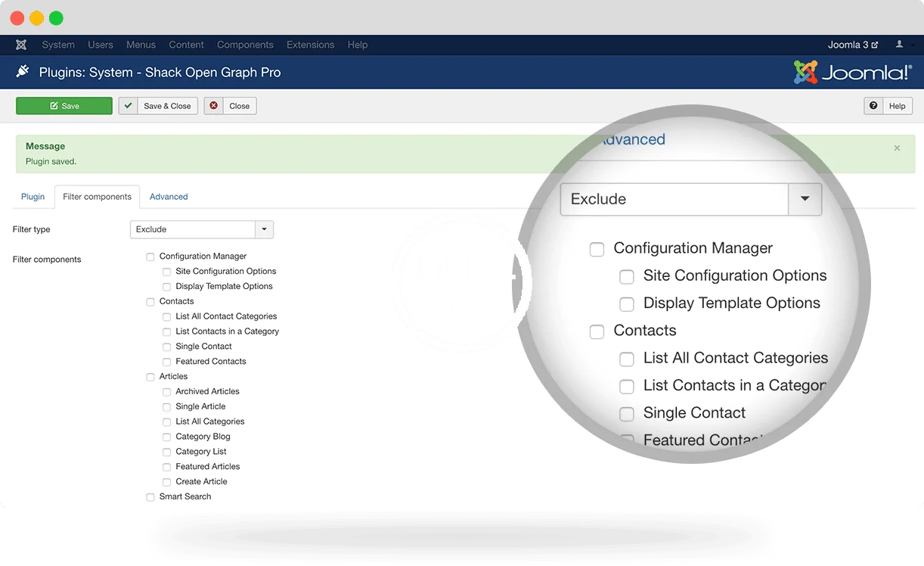The height and width of the screenshot is (566, 924).
Task: Click the Filter type dropdown arrow
Action: click(265, 229)
